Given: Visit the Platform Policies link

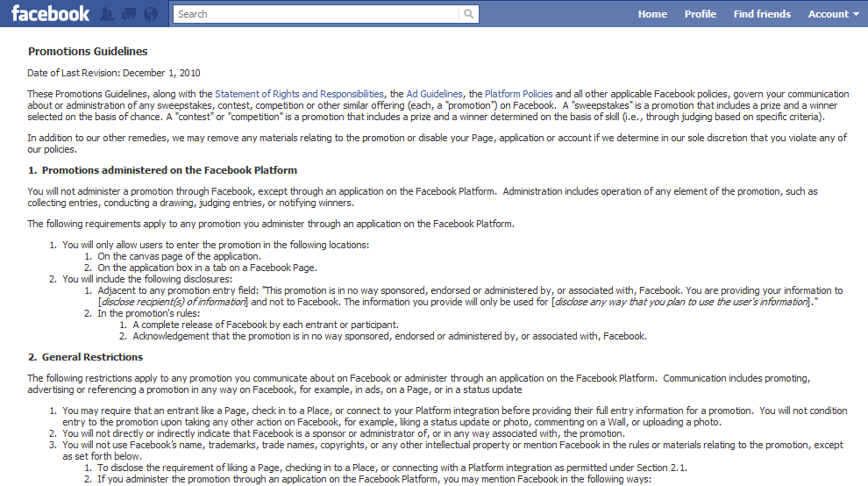Looking at the screenshot, I should tap(519, 94).
